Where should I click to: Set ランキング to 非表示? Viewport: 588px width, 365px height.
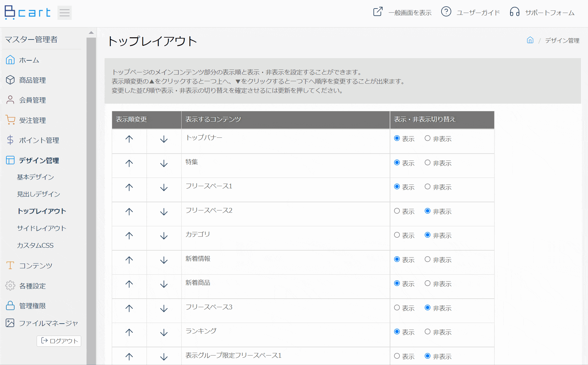pyautogui.click(x=428, y=332)
